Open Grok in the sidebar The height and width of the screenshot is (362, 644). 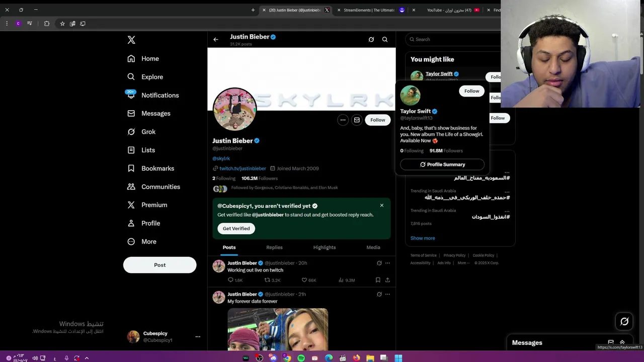[141, 132]
